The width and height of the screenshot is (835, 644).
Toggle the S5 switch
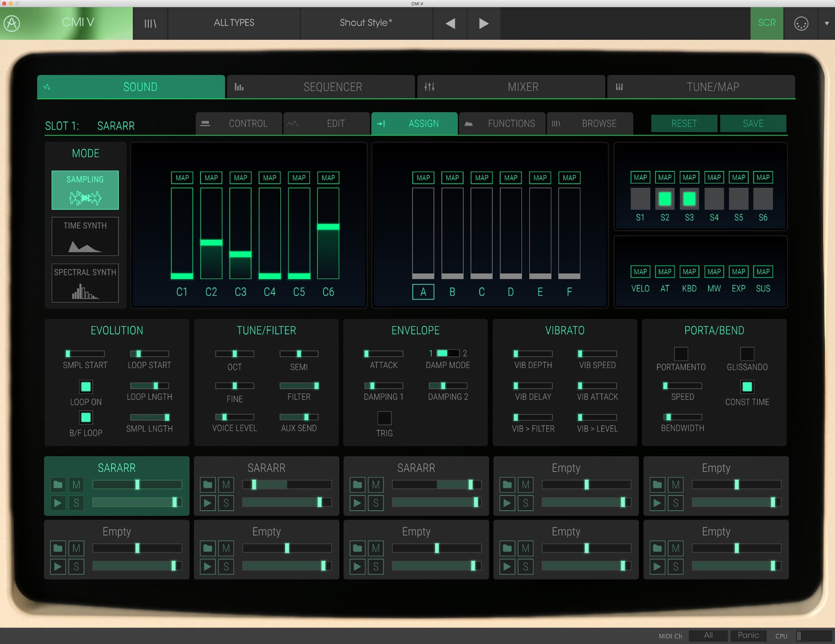tap(739, 199)
